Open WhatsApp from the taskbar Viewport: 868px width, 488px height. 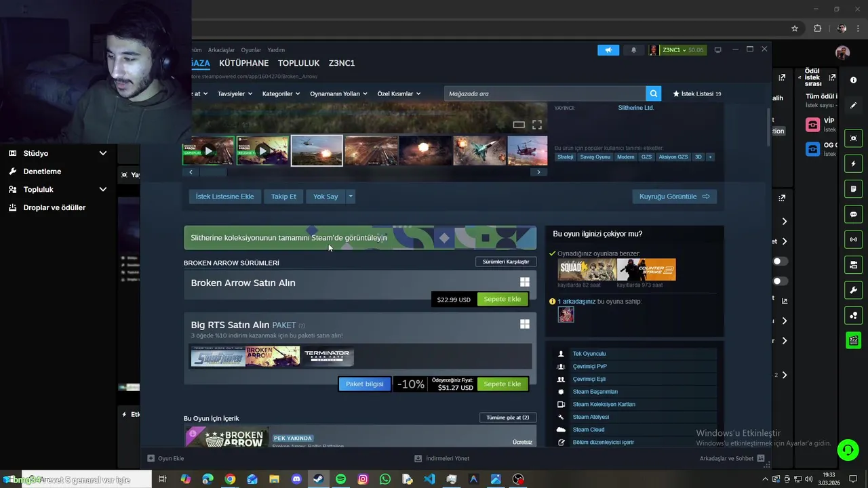385,479
